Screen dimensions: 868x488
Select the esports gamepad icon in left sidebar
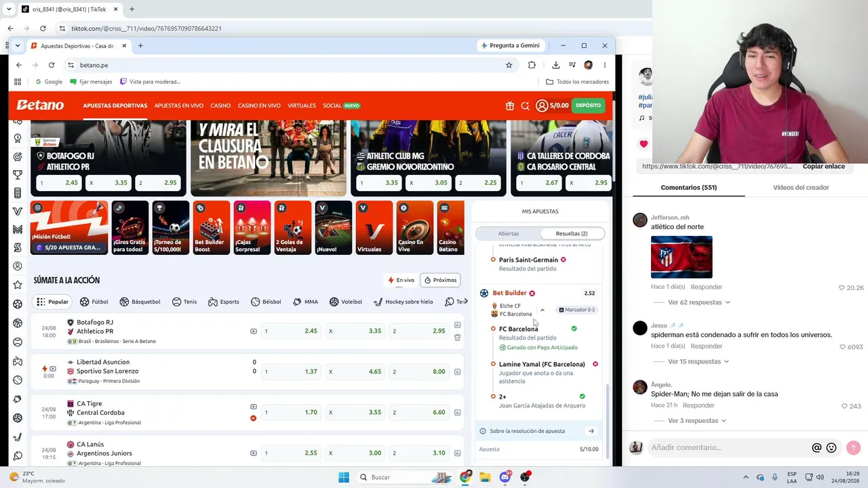click(18, 361)
